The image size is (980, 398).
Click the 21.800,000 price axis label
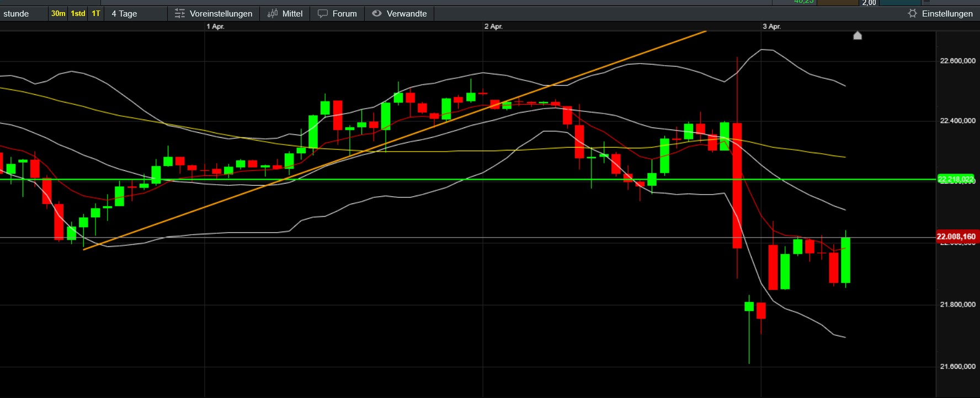tap(958, 304)
